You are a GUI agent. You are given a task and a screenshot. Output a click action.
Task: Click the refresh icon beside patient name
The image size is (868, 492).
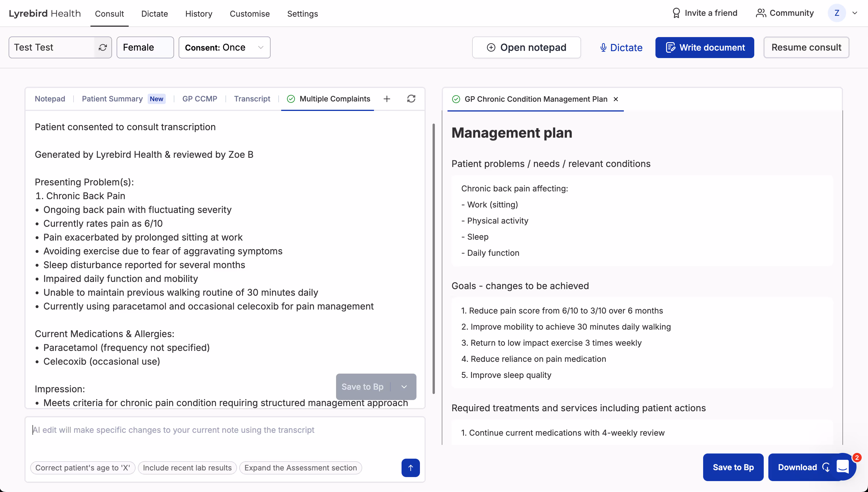[103, 47]
